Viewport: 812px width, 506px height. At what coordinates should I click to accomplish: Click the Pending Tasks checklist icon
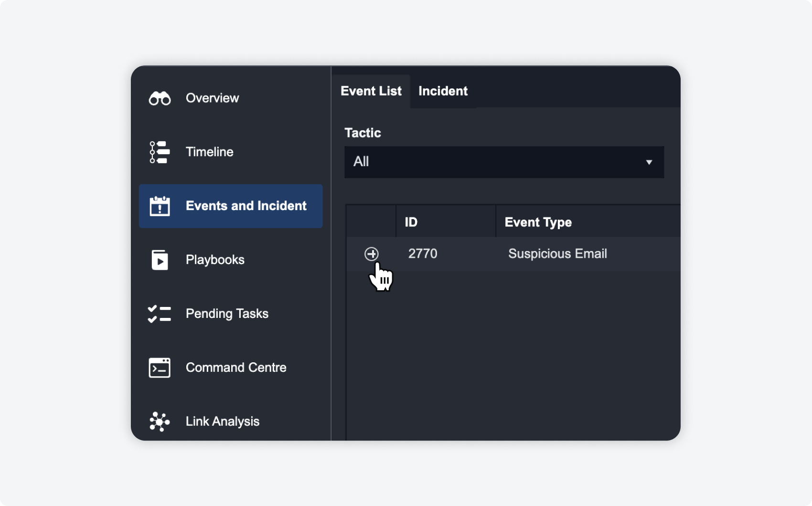[160, 314]
